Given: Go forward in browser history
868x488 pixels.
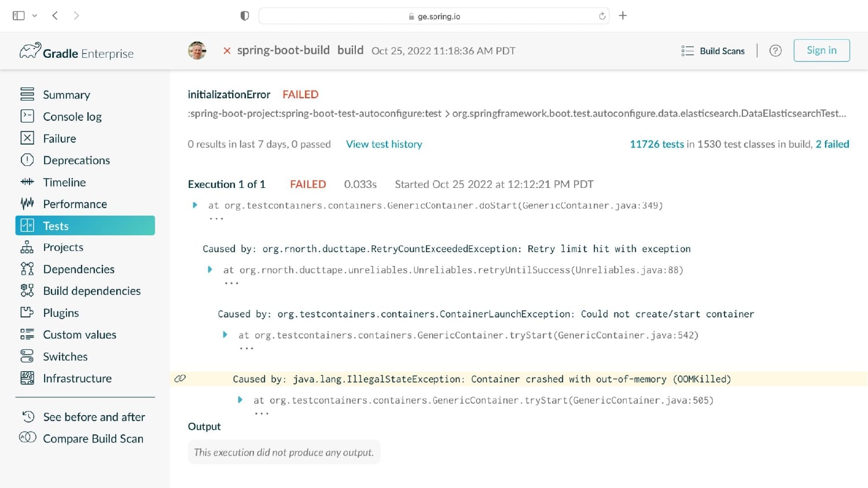Looking at the screenshot, I should coord(76,16).
